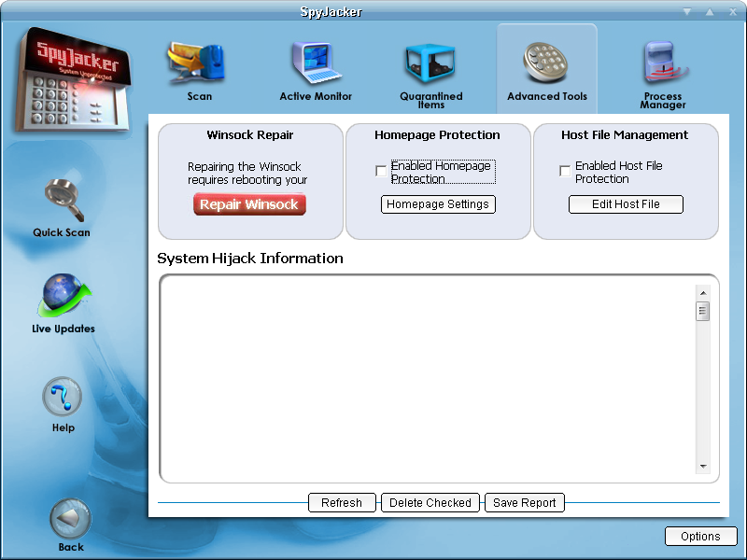The width and height of the screenshot is (747, 560).
Task: Minimize window with title bar down arrow
Action: pyautogui.click(x=687, y=11)
